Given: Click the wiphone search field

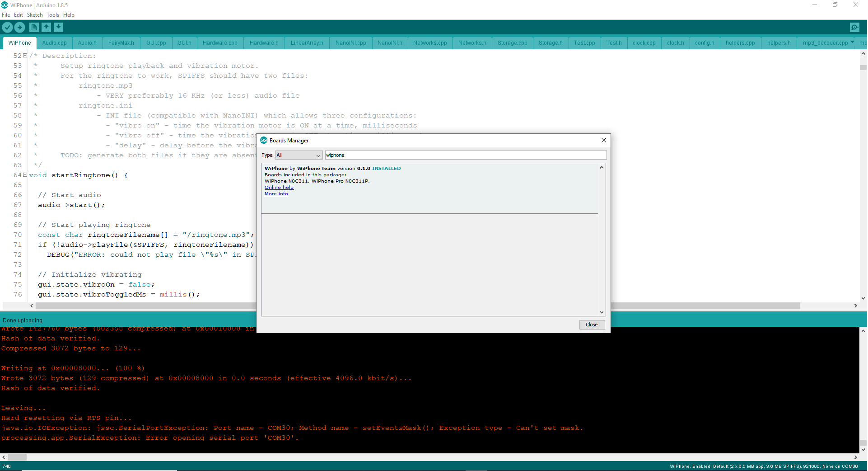Looking at the screenshot, I should pos(465,155).
